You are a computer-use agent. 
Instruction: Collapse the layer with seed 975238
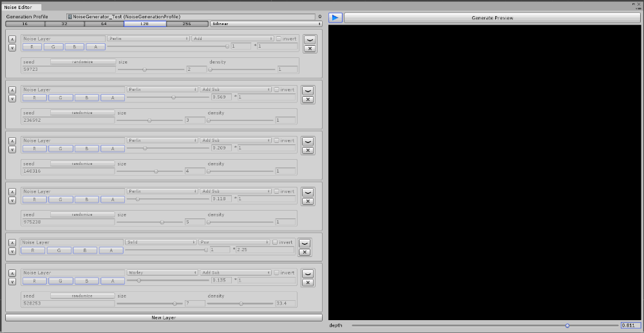click(308, 192)
